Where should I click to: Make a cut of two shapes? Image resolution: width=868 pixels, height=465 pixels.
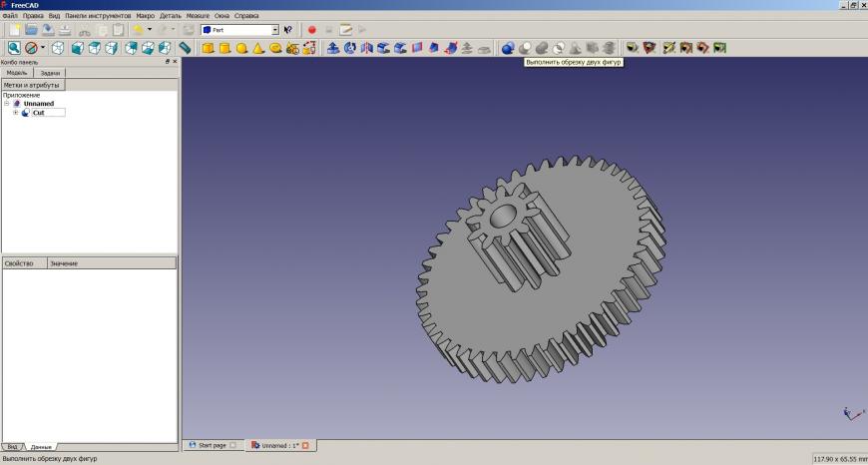(x=525, y=48)
